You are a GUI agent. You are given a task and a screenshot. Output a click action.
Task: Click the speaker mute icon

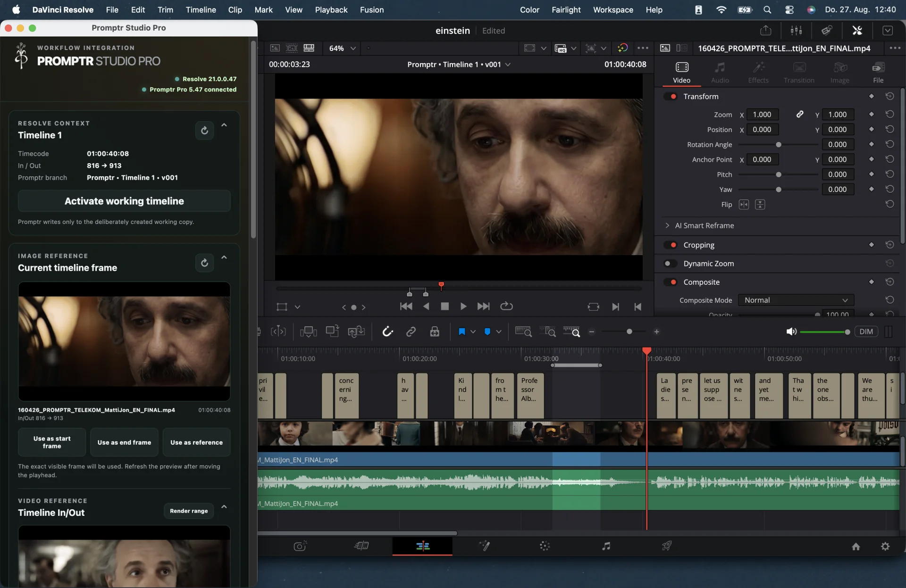point(791,332)
